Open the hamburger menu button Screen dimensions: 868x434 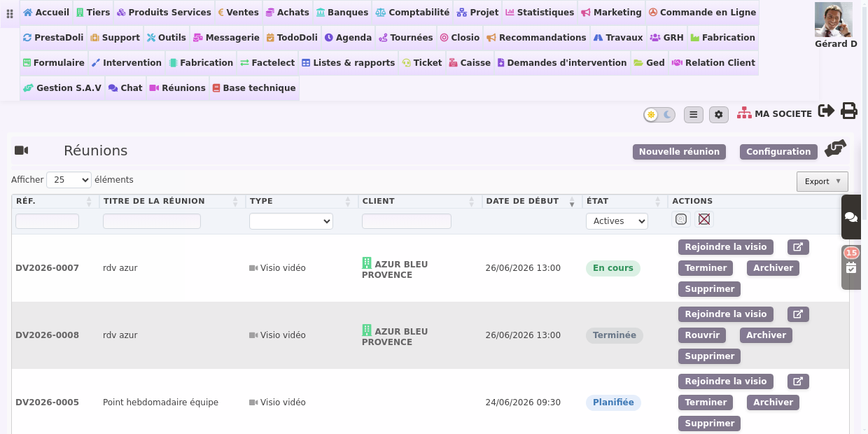693,115
